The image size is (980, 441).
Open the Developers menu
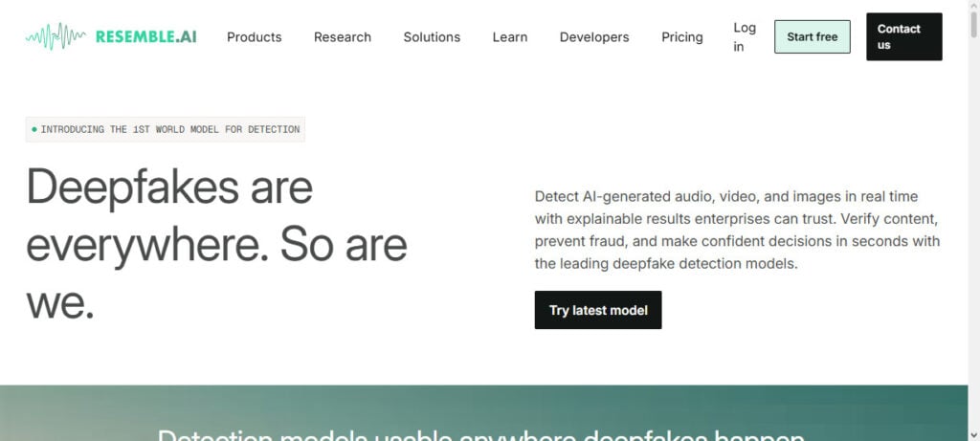point(594,37)
